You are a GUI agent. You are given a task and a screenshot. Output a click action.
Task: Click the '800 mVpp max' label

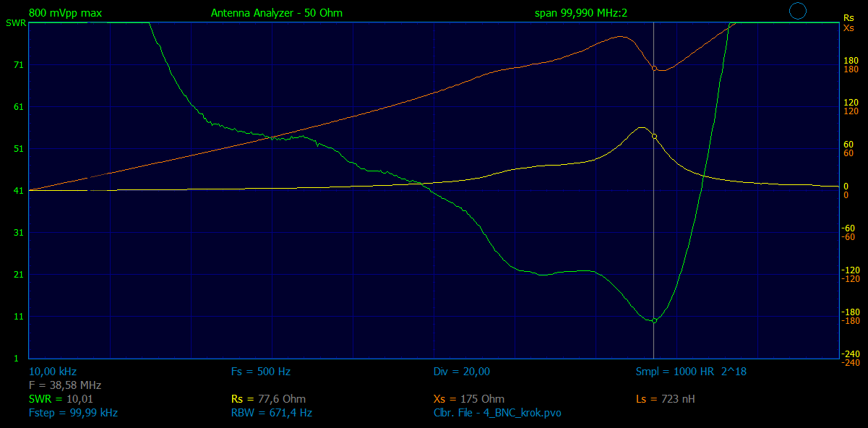[65, 13]
